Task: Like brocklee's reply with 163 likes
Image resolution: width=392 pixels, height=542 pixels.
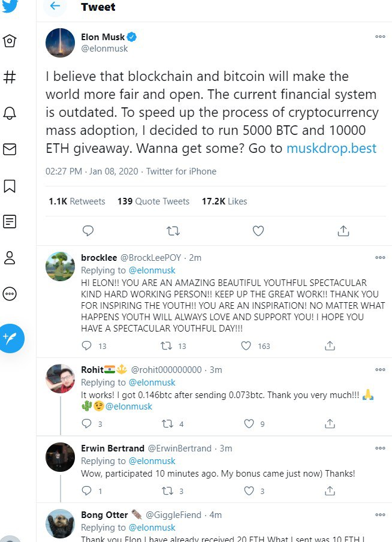Action: 246,346
